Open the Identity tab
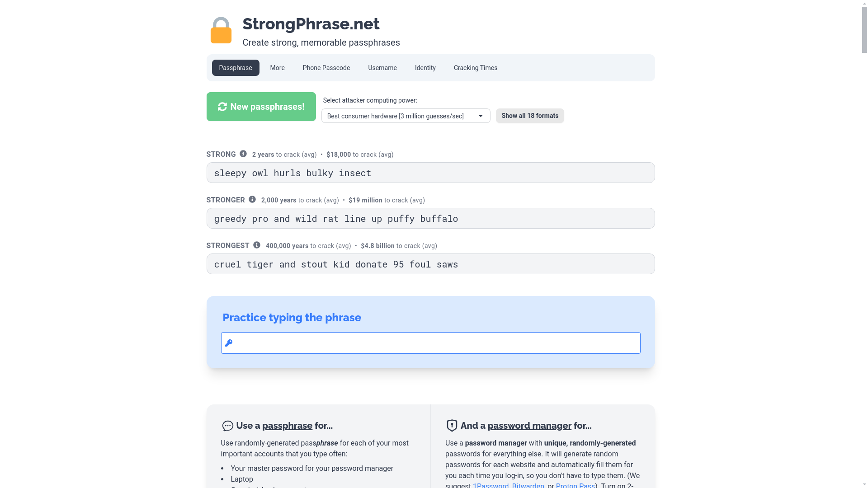This screenshot has width=868, height=488. click(x=425, y=68)
